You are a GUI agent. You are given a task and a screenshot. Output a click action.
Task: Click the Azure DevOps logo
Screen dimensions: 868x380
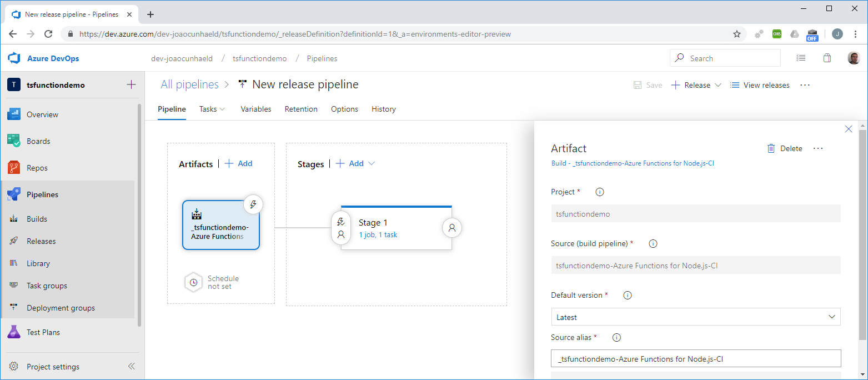coord(14,58)
